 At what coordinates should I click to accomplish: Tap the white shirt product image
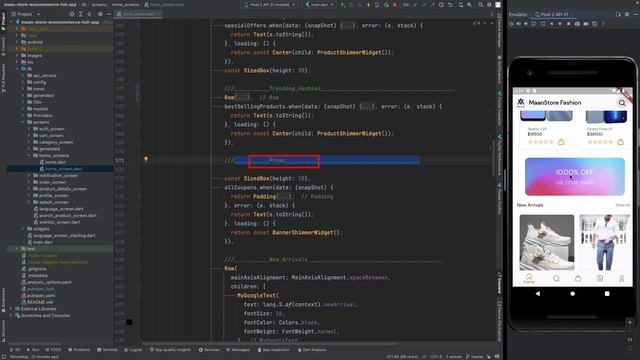pos(605,242)
